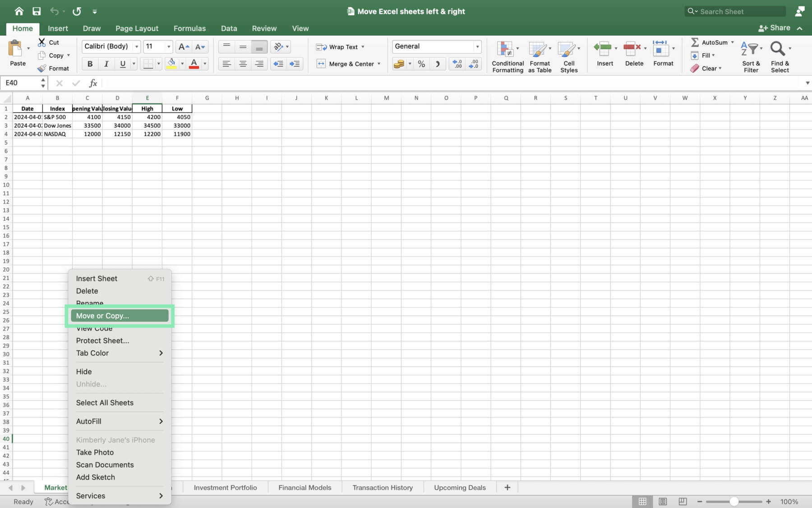Expand the fill color dropdown arrow
Screen dimensions: 812x508
pos(182,64)
